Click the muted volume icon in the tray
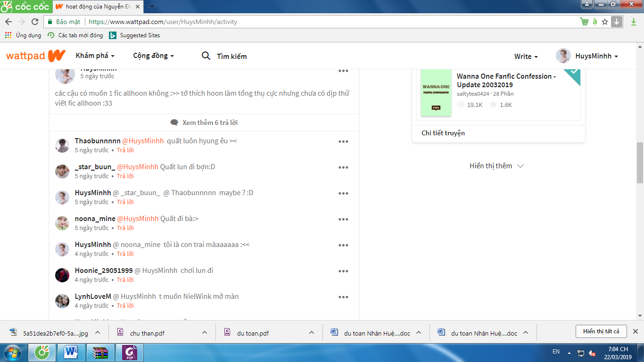The image size is (644, 362). click(x=592, y=353)
